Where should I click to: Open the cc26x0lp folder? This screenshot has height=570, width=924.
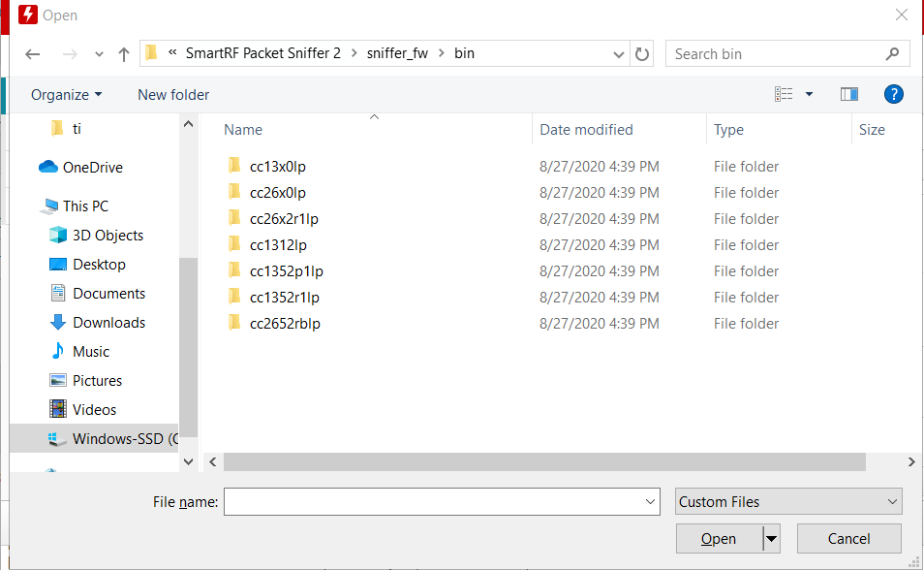277,192
